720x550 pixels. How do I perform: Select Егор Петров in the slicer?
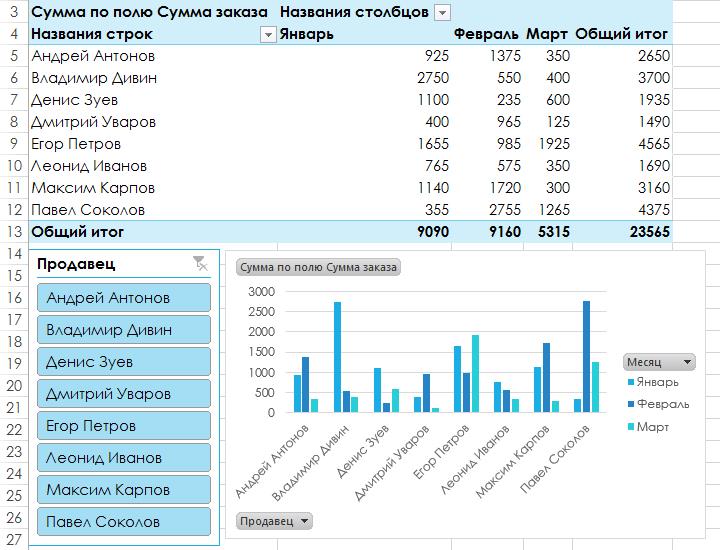124,426
